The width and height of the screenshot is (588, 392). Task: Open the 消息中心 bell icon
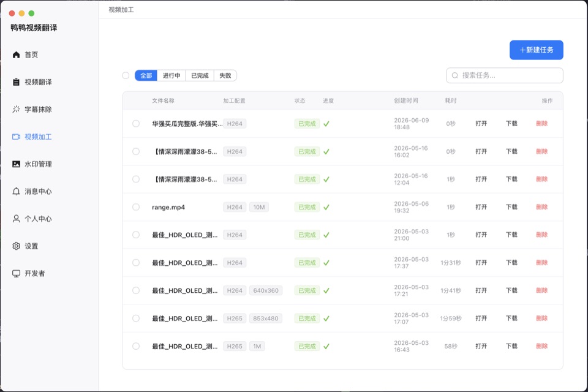click(x=16, y=191)
